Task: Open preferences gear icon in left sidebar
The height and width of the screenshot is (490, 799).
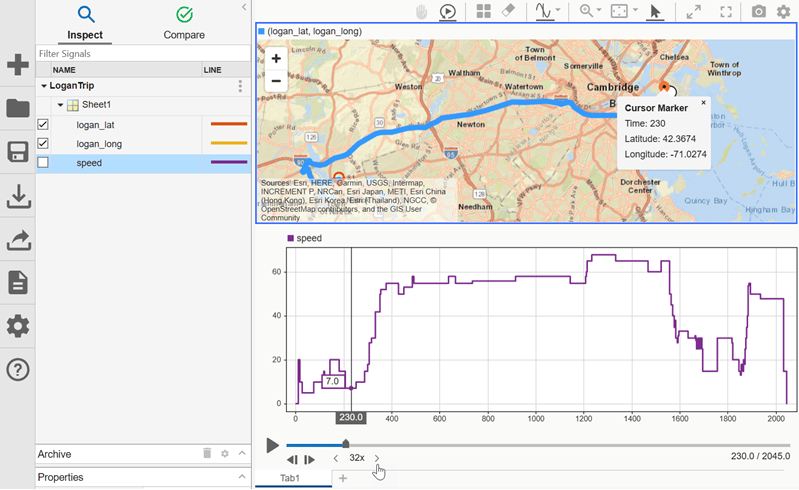Action: tap(18, 326)
